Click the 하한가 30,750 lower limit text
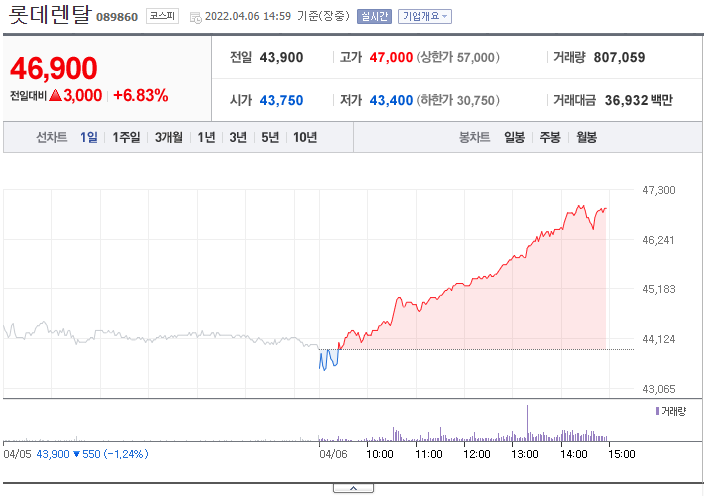Image resolution: width=704 pixels, height=496 pixels. tap(458, 100)
